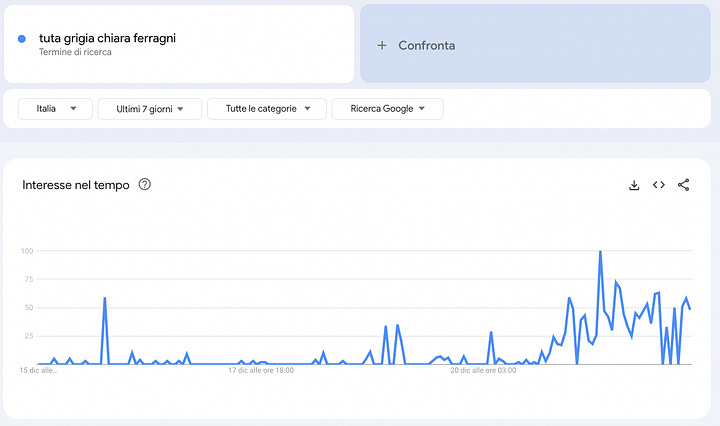
Task: Open the Ricerca Google search type dropdown
Action: pyautogui.click(x=388, y=109)
